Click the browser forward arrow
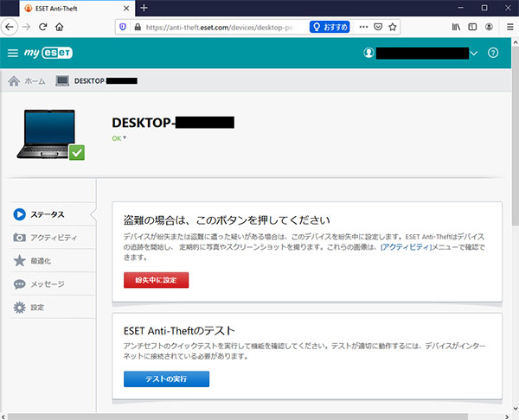This screenshot has height=420, width=519. pyautogui.click(x=27, y=27)
